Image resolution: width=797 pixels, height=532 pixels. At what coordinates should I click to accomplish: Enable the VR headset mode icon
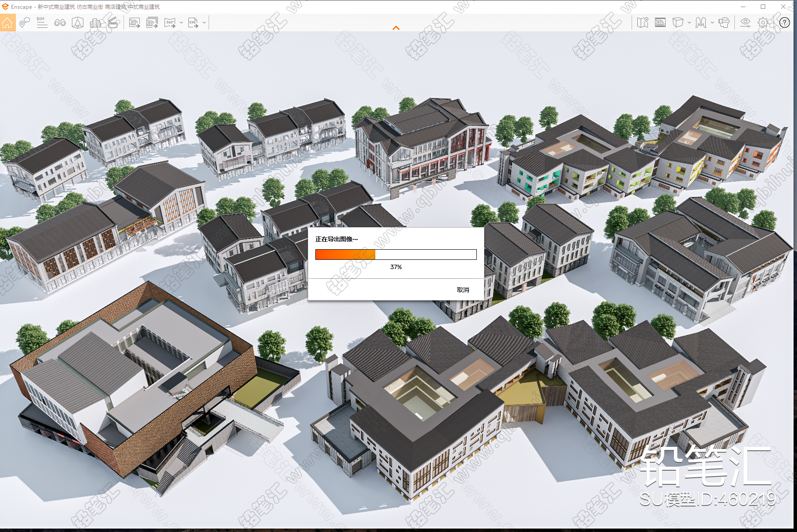pos(724,22)
